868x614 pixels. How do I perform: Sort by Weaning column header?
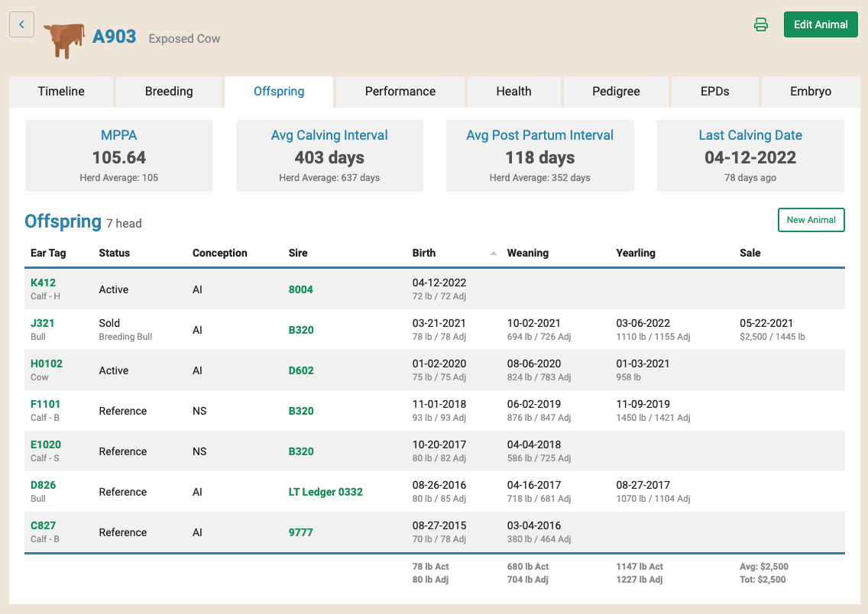tap(527, 253)
